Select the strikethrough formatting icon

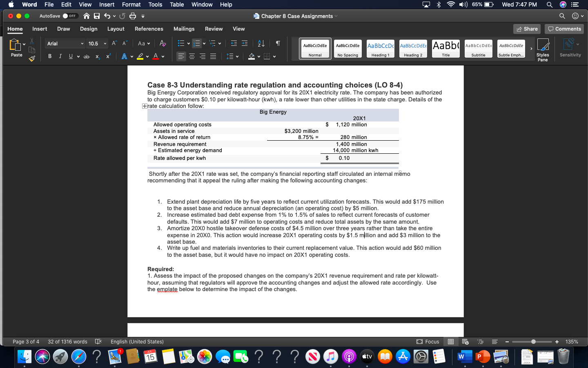[x=86, y=56]
